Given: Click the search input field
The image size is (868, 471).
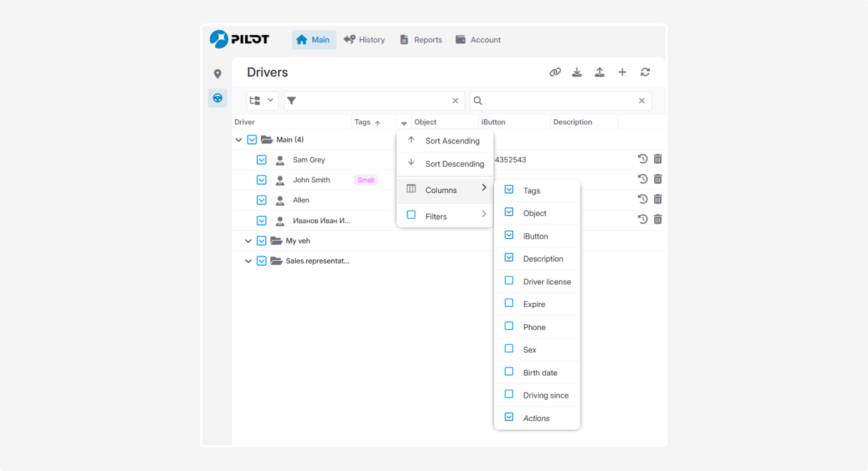Looking at the screenshot, I should [559, 101].
